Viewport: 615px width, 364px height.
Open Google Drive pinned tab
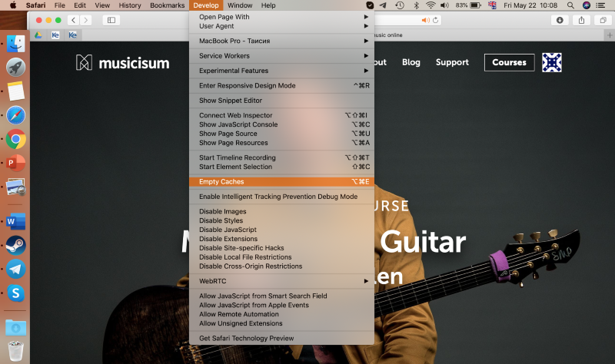click(x=38, y=35)
